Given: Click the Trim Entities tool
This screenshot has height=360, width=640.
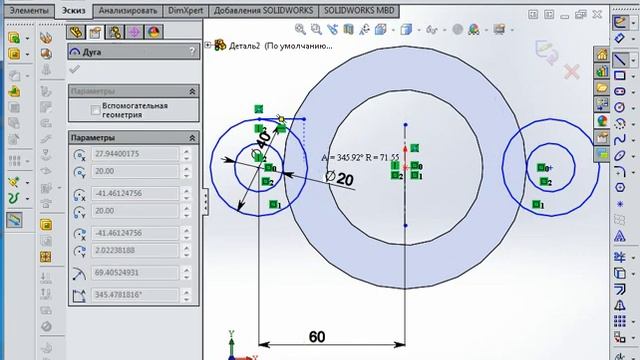Looking at the screenshot, I should pos(620,257).
